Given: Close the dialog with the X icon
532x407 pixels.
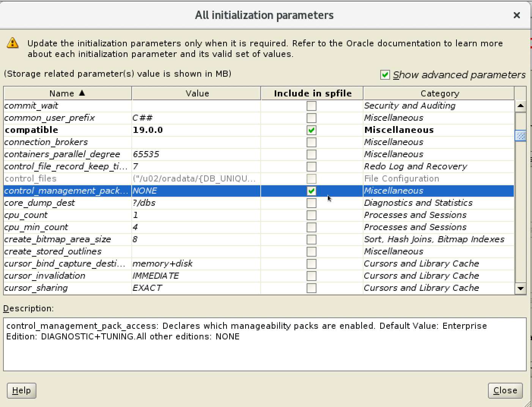Looking at the screenshot, I should coord(516,15).
